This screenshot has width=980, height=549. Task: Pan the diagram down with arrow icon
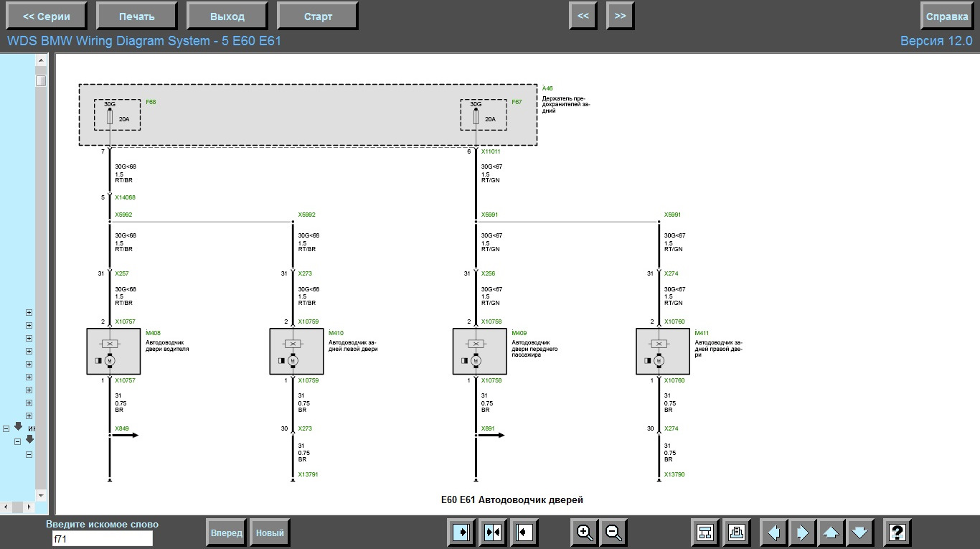click(860, 532)
